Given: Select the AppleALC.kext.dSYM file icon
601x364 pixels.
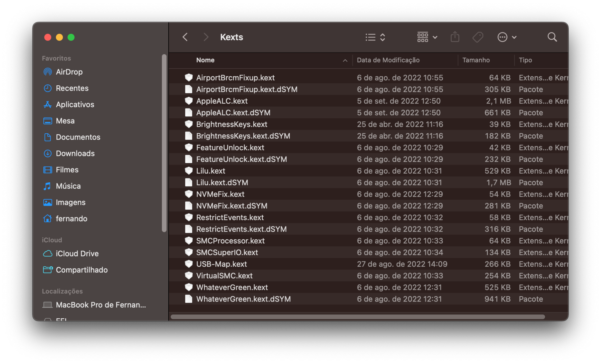Looking at the screenshot, I should [x=188, y=112].
